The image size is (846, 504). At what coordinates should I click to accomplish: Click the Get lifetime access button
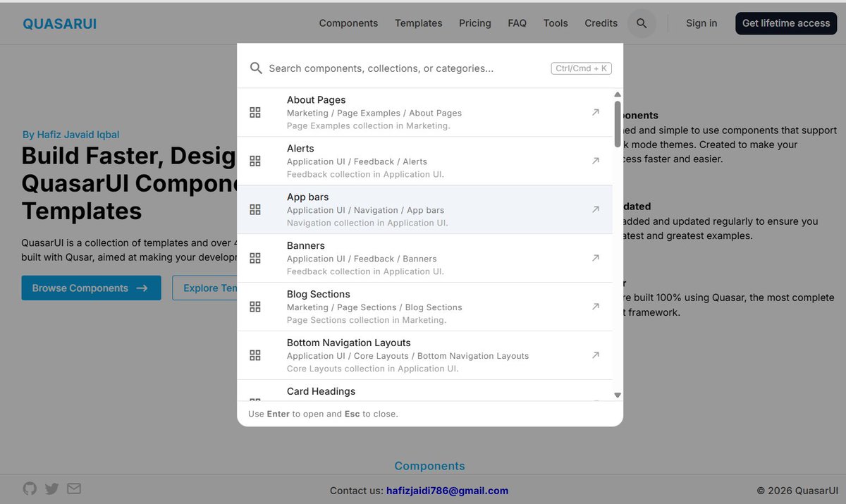click(786, 23)
